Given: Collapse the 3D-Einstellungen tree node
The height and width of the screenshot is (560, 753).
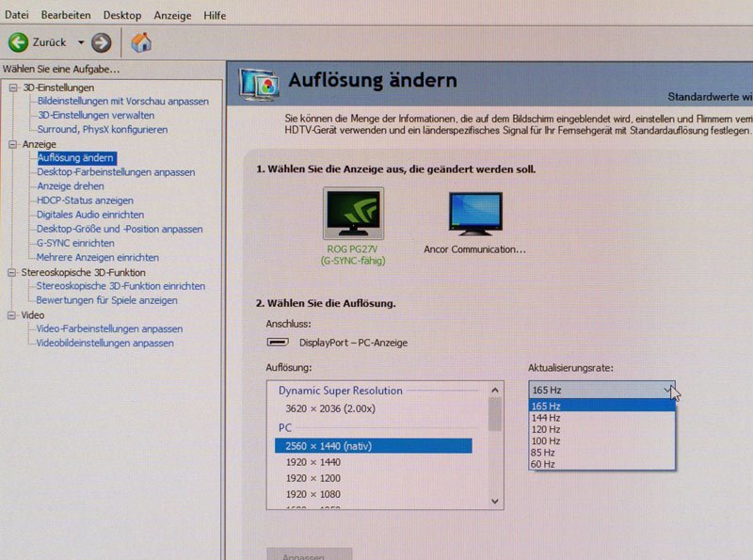Looking at the screenshot, I should (x=13, y=88).
